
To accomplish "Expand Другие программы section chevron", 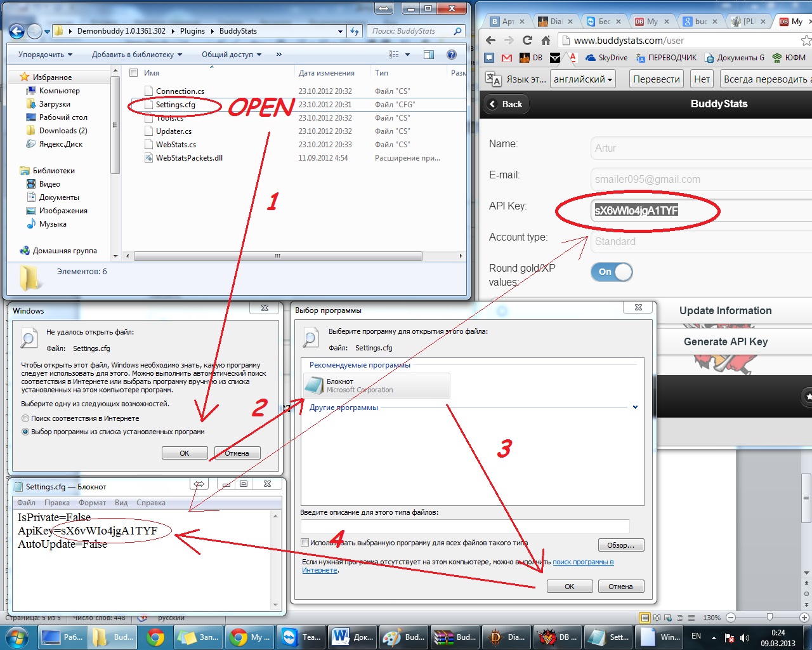I will (x=635, y=408).
